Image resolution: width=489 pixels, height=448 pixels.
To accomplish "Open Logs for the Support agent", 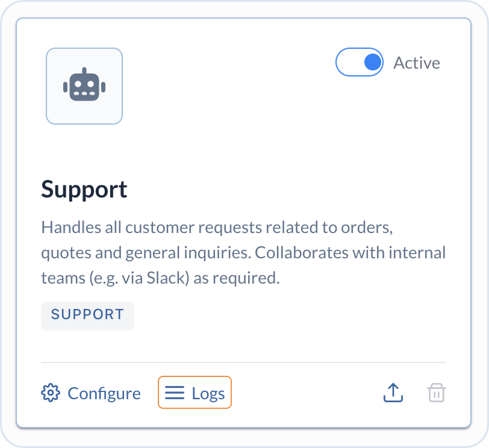I will click(x=195, y=393).
